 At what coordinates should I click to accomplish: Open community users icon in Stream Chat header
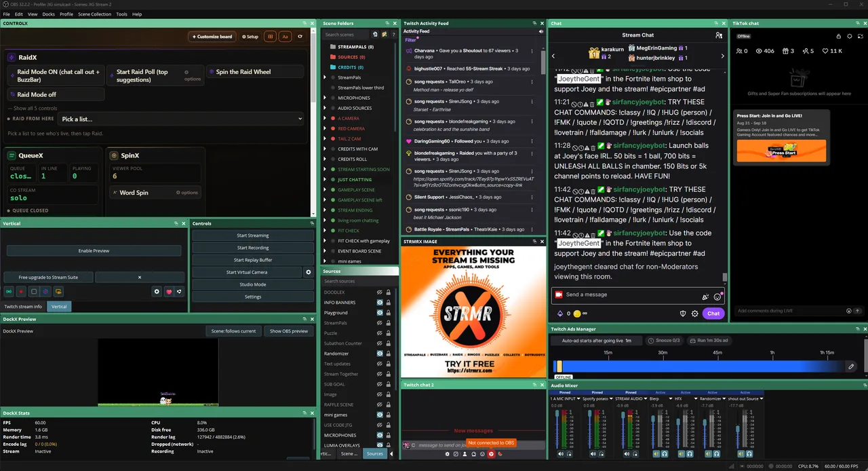tap(719, 35)
